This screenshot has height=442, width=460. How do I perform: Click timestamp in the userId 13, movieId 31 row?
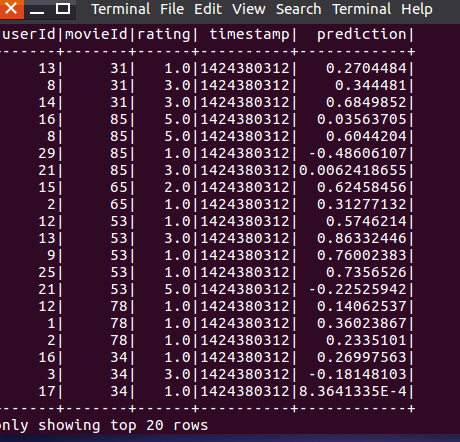pos(245,69)
